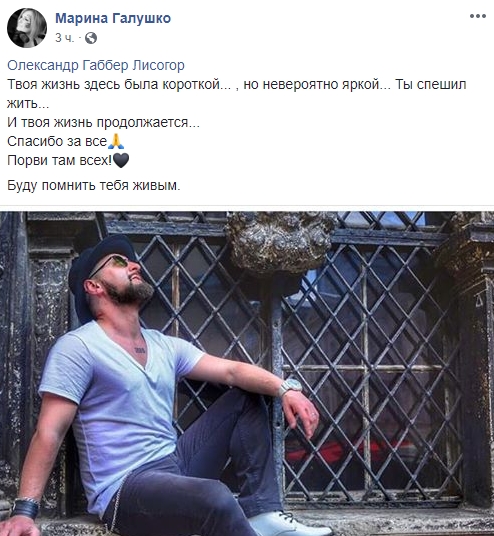This screenshot has height=536, width=494.
Task: Open the post options three-dots menu
Action: [478, 16]
